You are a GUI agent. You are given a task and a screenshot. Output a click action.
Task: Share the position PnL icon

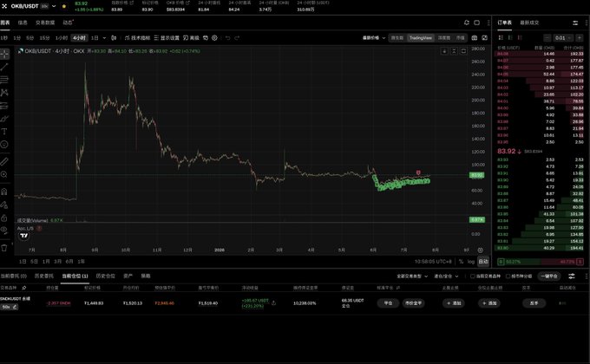[x=273, y=302]
